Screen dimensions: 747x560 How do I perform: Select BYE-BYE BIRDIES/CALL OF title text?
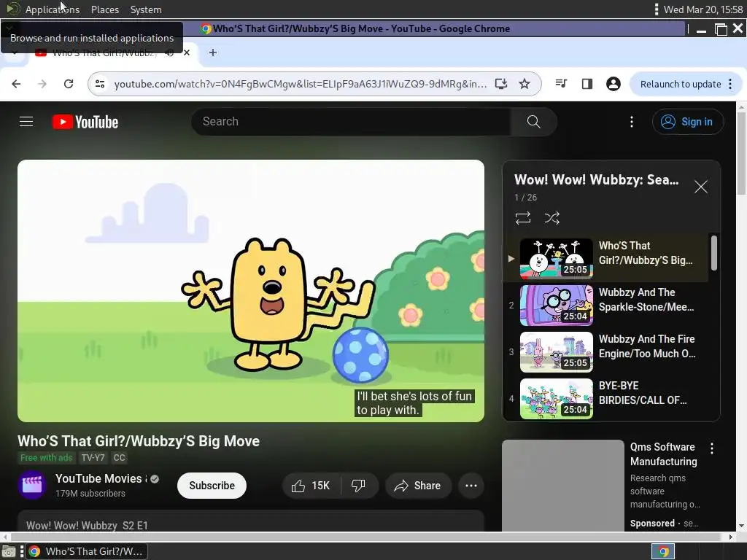(643, 393)
